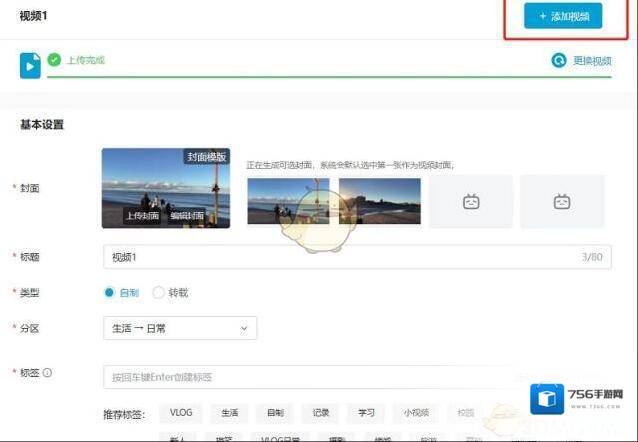Select 转载 repost content type
The image size is (638, 442).
coord(158,293)
